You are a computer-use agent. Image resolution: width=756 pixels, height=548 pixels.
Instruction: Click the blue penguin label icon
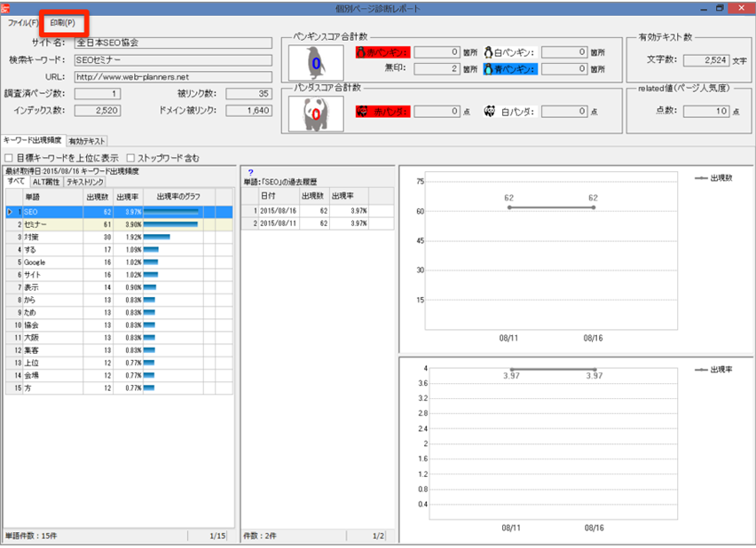tap(489, 69)
